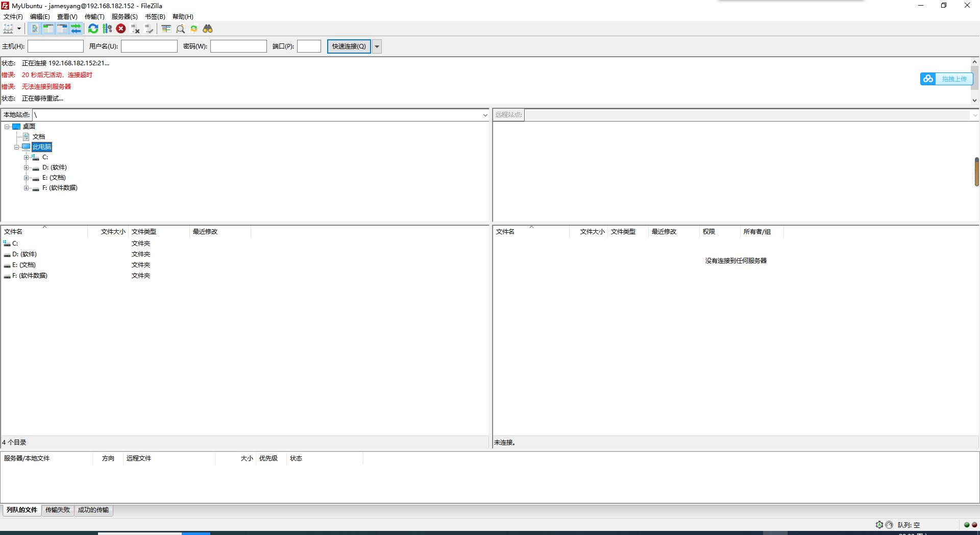The image size is (980, 535).
Task: Open 服务器(S) menu
Action: pos(125,16)
